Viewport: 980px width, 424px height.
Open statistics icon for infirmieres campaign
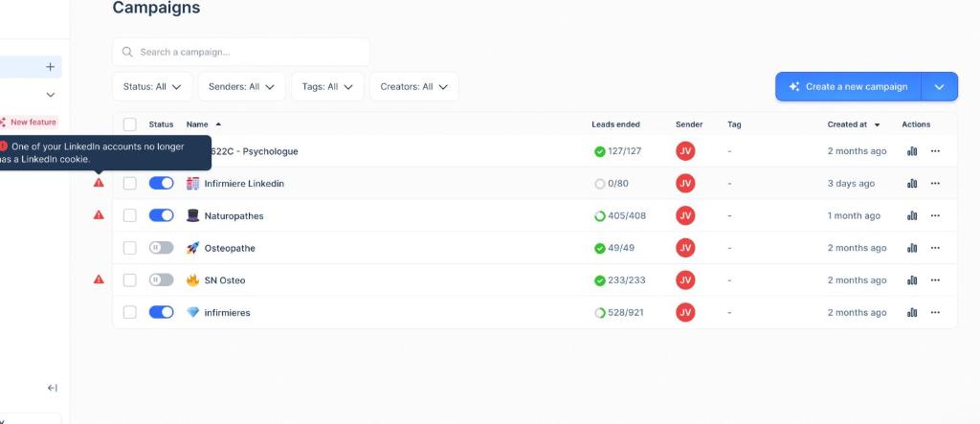912,313
